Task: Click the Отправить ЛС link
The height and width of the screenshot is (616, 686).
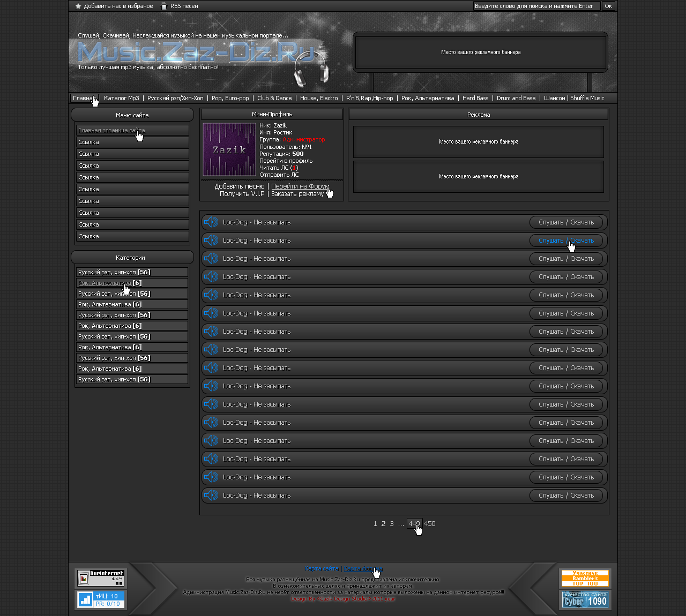Action: (279, 175)
